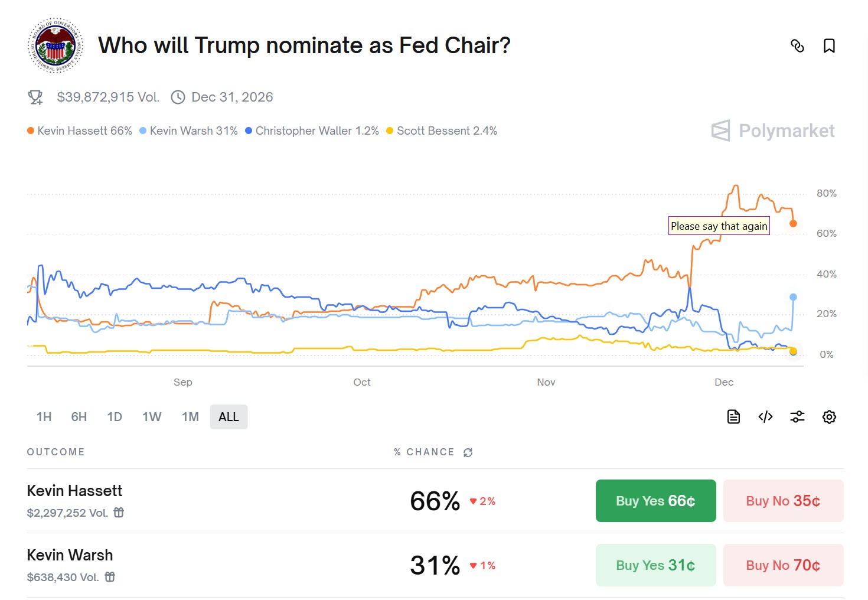The height and width of the screenshot is (600, 868).
Task: Buy No on Kevin Hassett at 35¢
Action: tap(783, 501)
